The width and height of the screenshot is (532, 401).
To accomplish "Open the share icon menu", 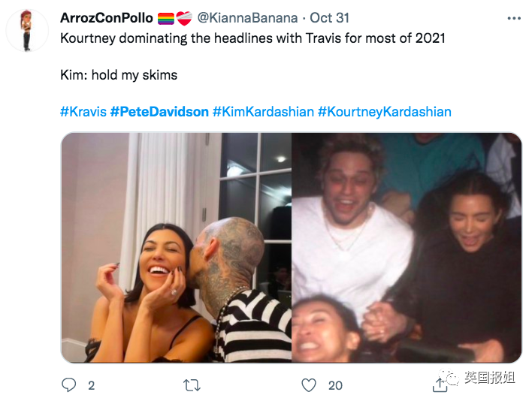I will point(440,384).
